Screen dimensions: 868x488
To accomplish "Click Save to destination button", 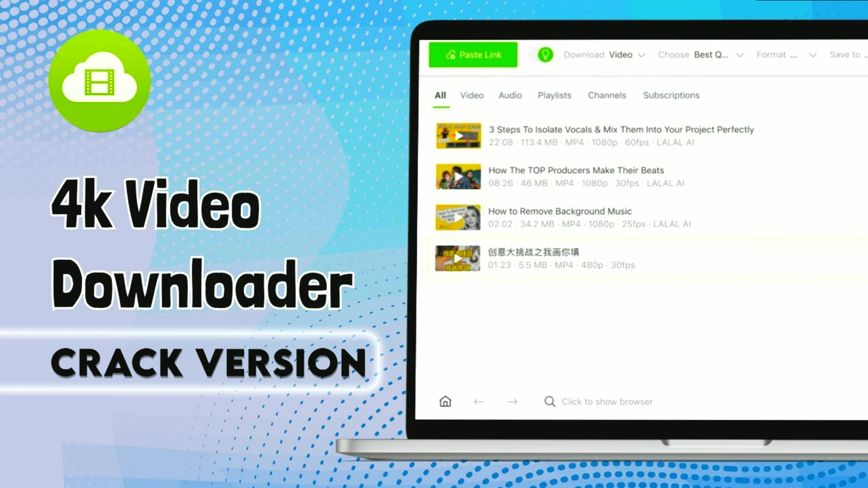I will click(845, 54).
